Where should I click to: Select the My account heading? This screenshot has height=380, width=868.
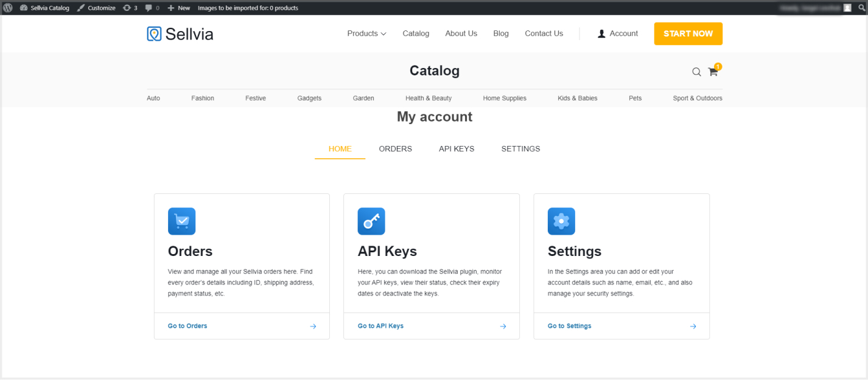pos(435,117)
